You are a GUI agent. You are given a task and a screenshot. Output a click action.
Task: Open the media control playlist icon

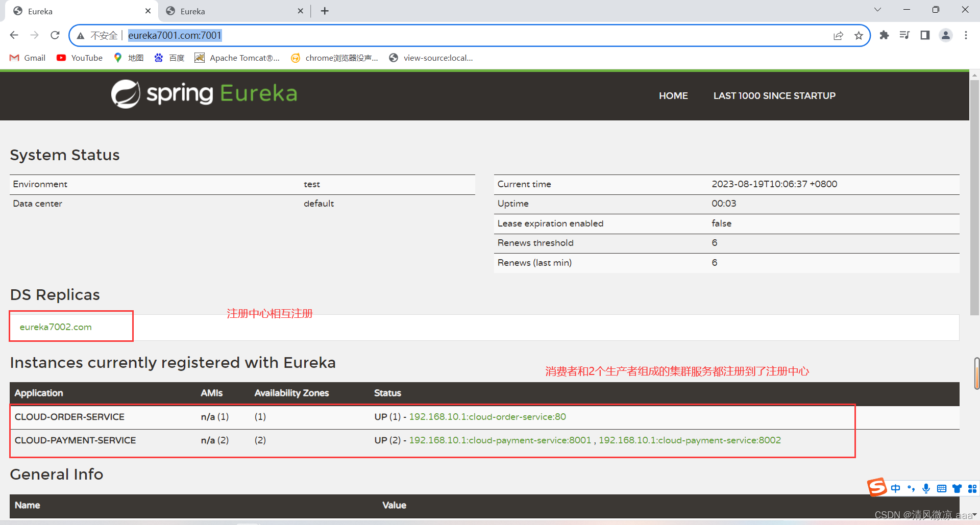click(904, 35)
